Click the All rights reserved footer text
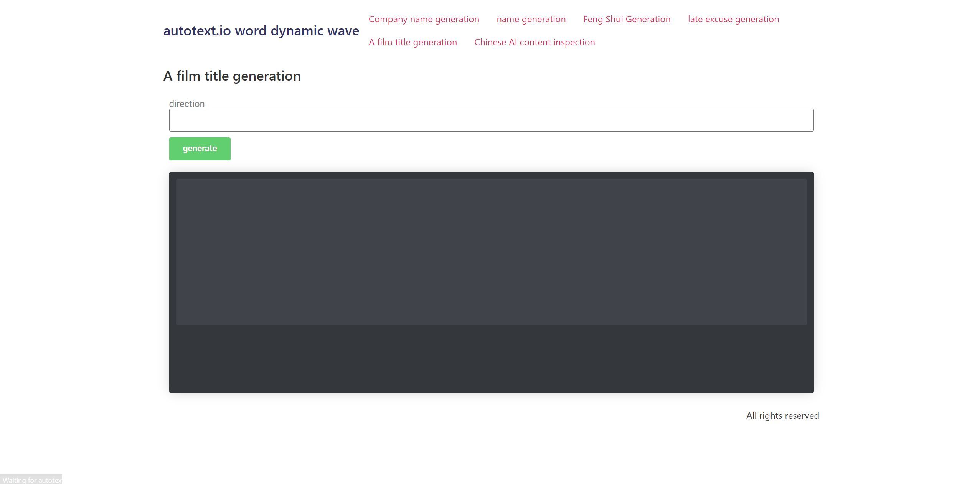The width and height of the screenshot is (980, 484). pos(782,415)
